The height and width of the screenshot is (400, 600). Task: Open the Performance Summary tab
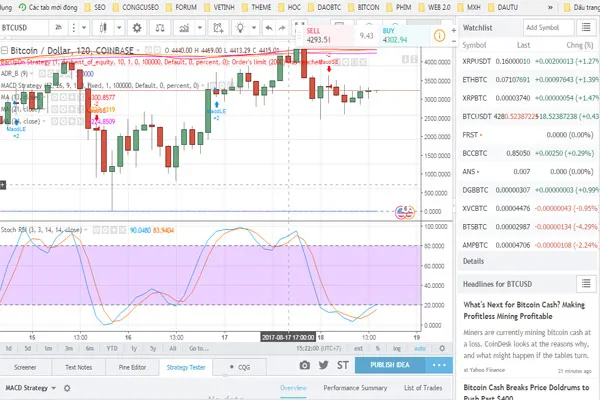pos(355,388)
